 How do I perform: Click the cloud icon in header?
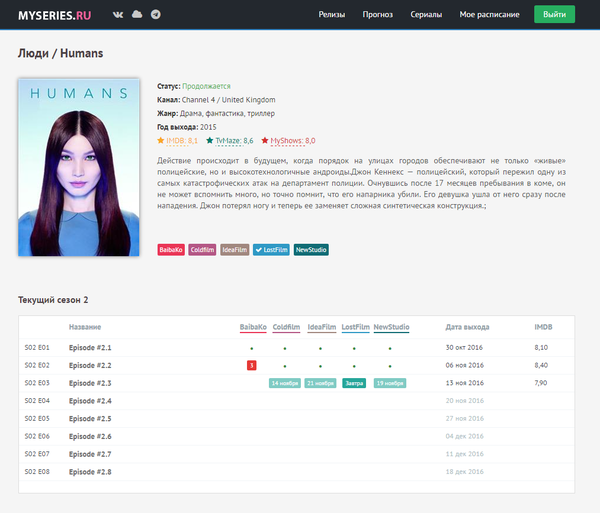pyautogui.click(x=137, y=15)
